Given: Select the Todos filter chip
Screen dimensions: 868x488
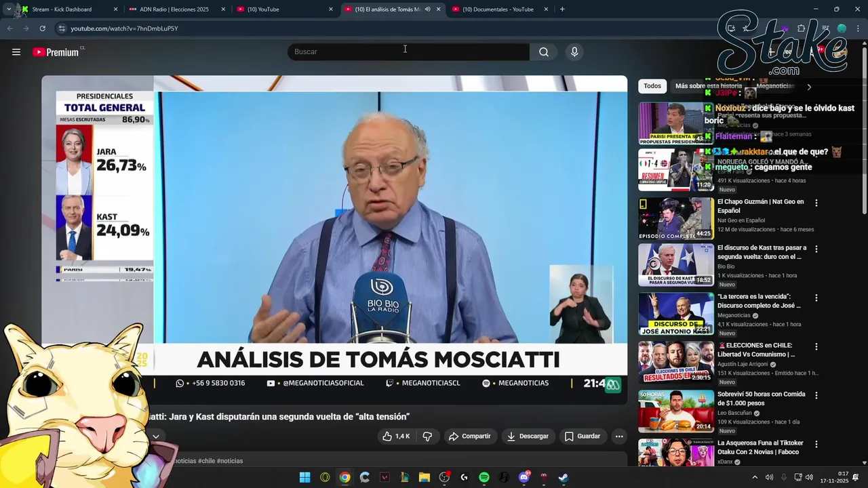Looking at the screenshot, I should coord(652,86).
